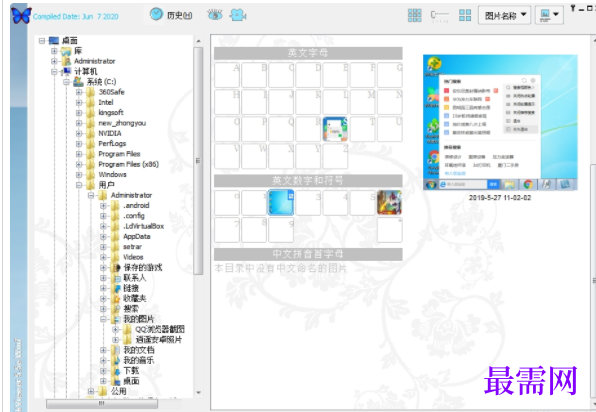Click the folder tree horizontal scrollbar thumb
The height and width of the screenshot is (412, 596).
point(101,404)
